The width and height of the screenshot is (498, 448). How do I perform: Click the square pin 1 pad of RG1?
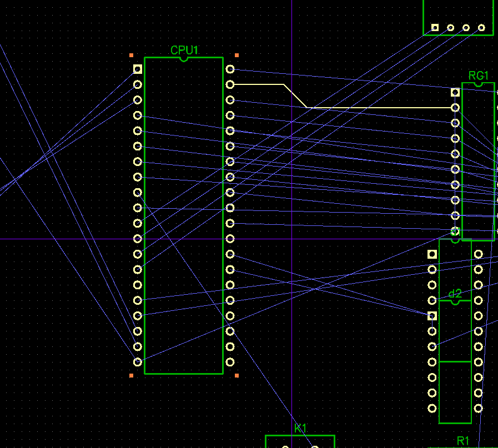[x=455, y=92]
